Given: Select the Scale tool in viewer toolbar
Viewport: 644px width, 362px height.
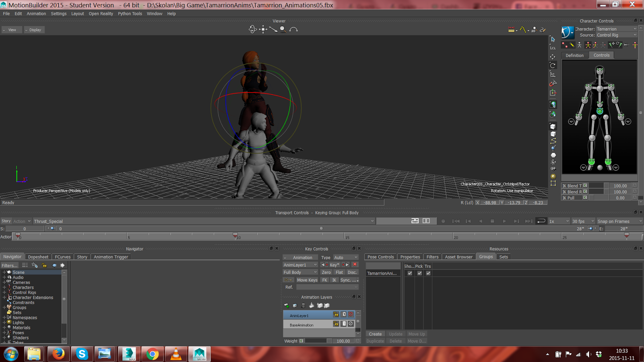Looking at the screenshot, I should [553, 74].
